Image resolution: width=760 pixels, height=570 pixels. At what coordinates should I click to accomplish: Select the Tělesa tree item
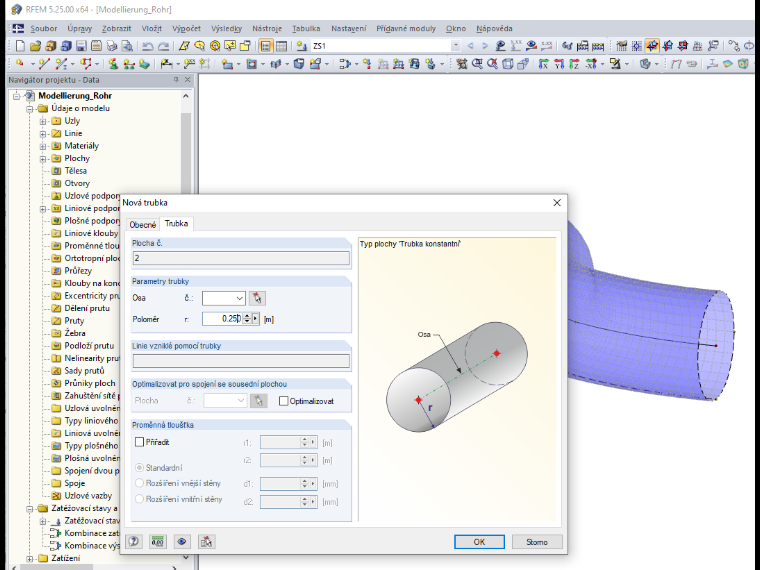click(76, 171)
